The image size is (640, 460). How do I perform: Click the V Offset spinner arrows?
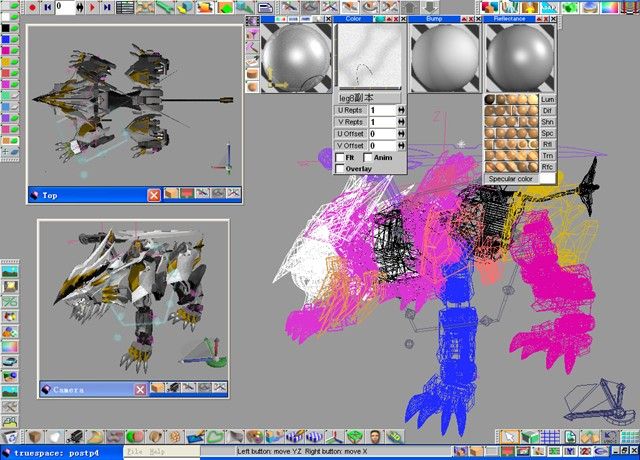[400, 146]
